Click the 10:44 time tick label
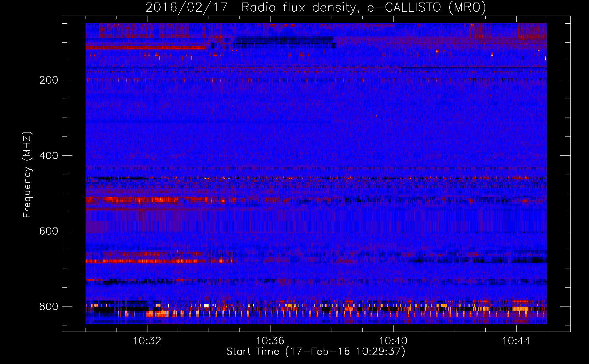This screenshot has width=589, height=364. tap(516, 341)
